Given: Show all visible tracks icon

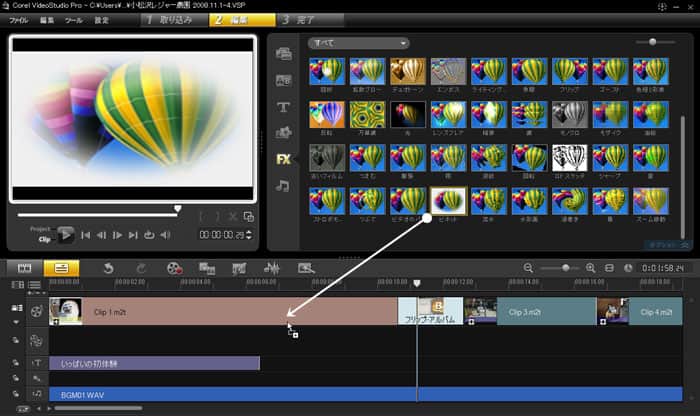Looking at the screenshot, I should [x=17, y=284].
